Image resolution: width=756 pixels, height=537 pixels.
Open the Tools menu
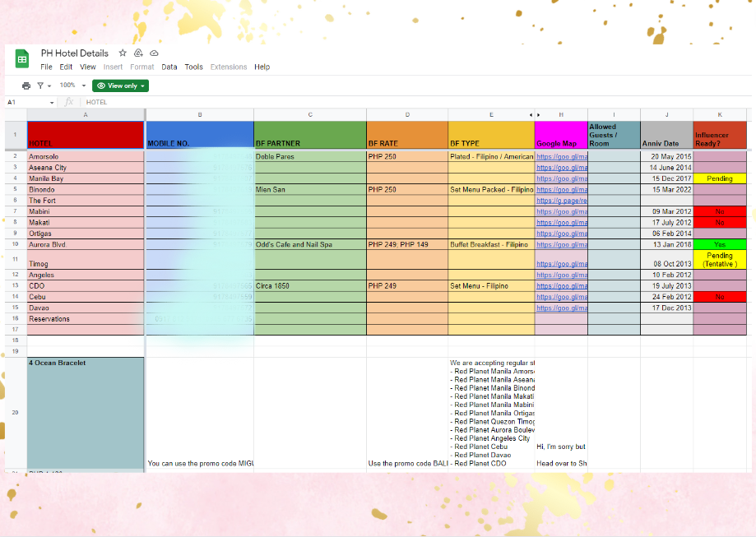[x=194, y=67]
